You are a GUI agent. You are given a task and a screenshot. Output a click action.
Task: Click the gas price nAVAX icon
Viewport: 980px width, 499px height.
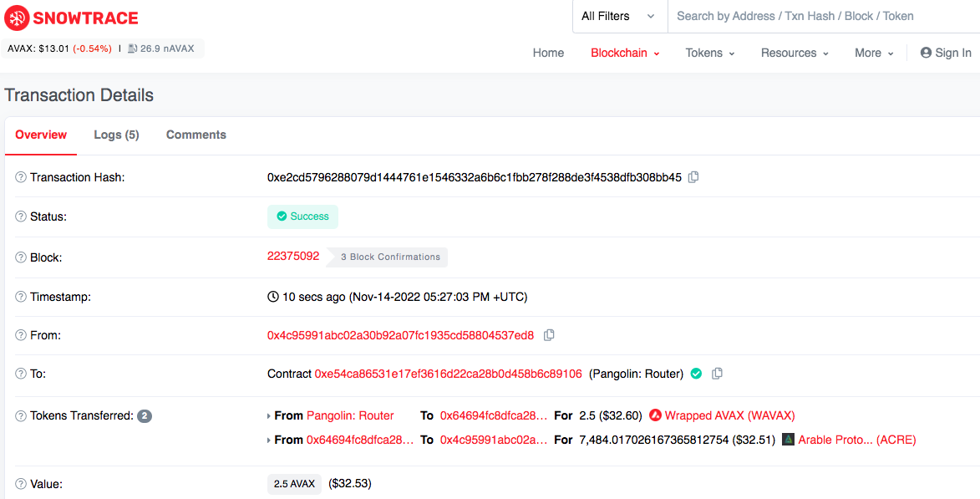pos(132,48)
